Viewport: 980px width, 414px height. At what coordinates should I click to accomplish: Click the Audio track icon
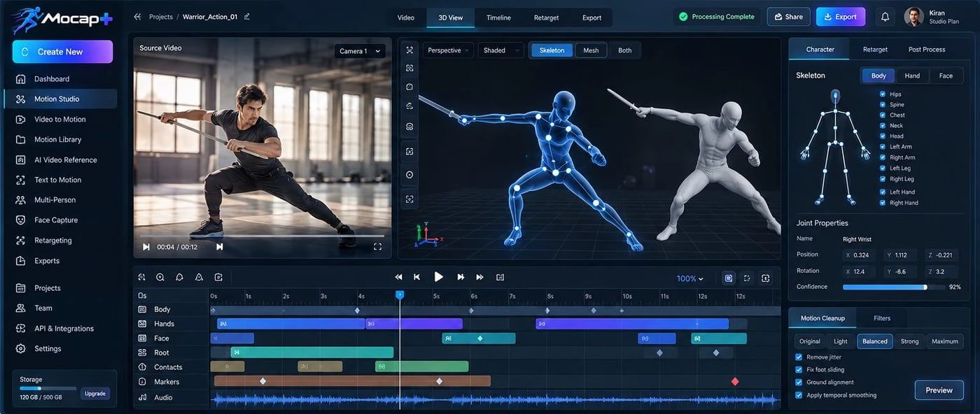pos(142,397)
